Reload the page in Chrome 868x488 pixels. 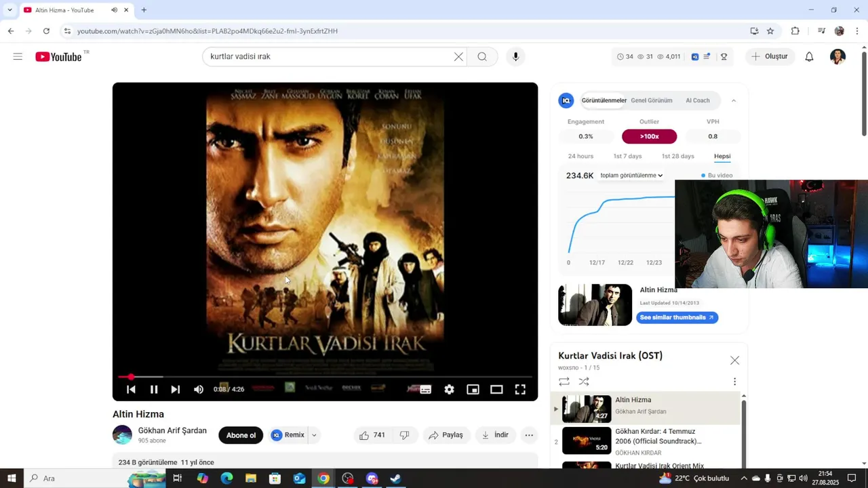pyautogui.click(x=46, y=31)
